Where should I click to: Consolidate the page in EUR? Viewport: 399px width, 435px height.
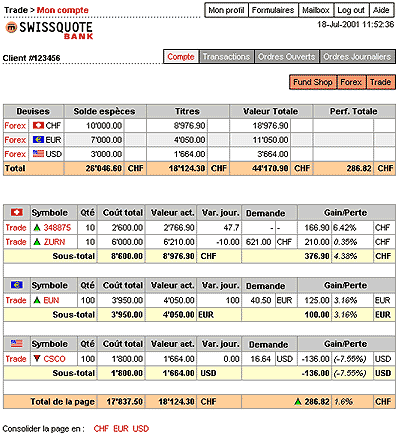[121, 428]
